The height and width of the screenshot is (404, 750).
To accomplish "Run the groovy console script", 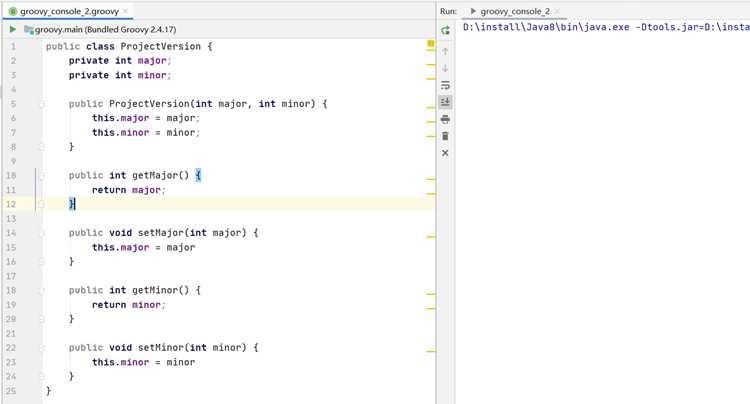I will click(12, 29).
